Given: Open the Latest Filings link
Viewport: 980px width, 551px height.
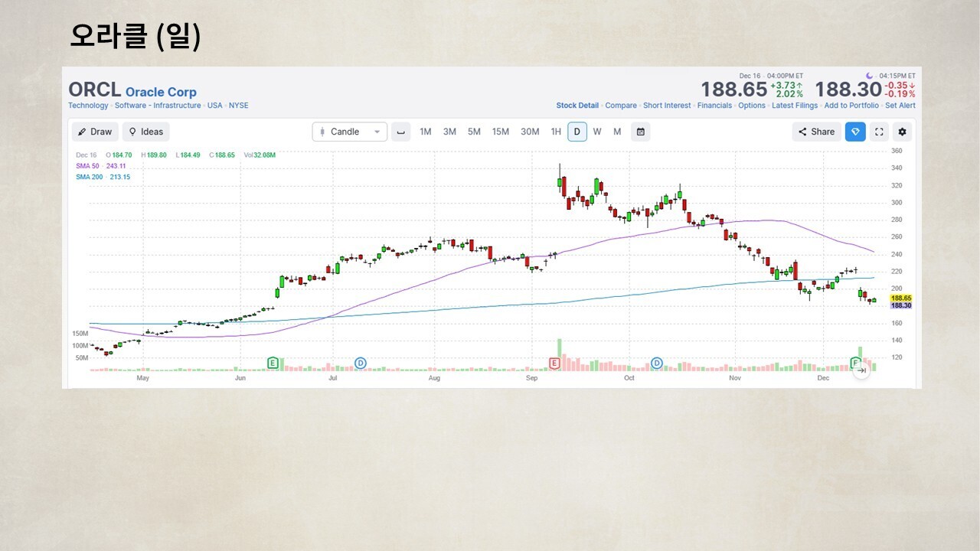Looking at the screenshot, I should pyautogui.click(x=795, y=106).
